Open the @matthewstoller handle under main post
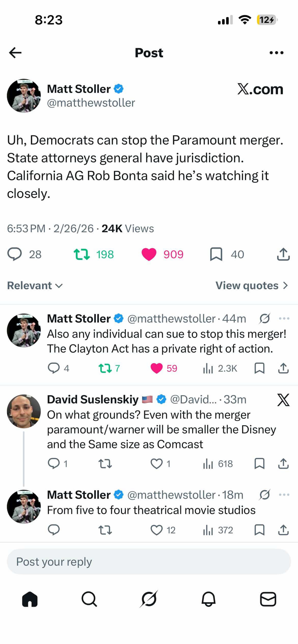The image size is (298, 644). [91, 103]
